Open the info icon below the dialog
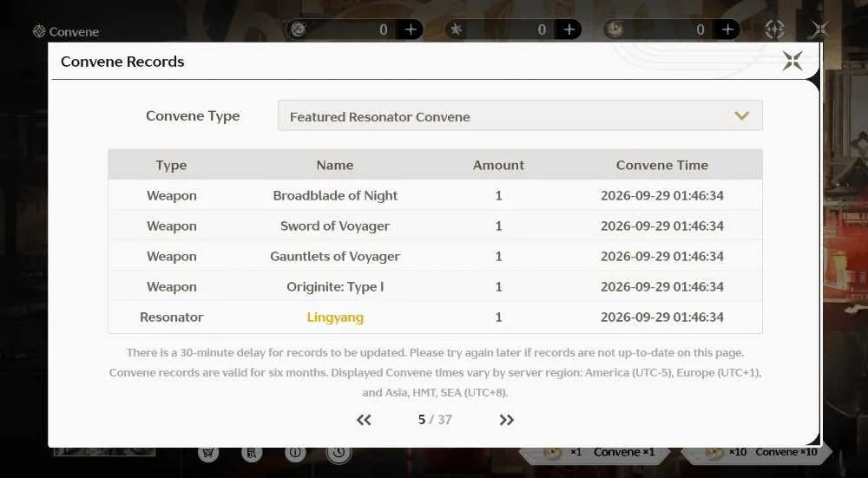 (295, 453)
